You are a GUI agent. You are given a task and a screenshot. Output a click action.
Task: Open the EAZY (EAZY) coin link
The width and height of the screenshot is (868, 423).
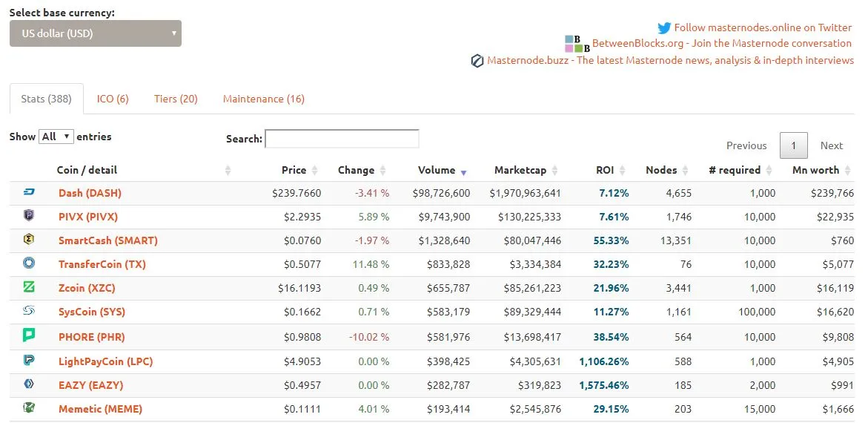pos(90,385)
